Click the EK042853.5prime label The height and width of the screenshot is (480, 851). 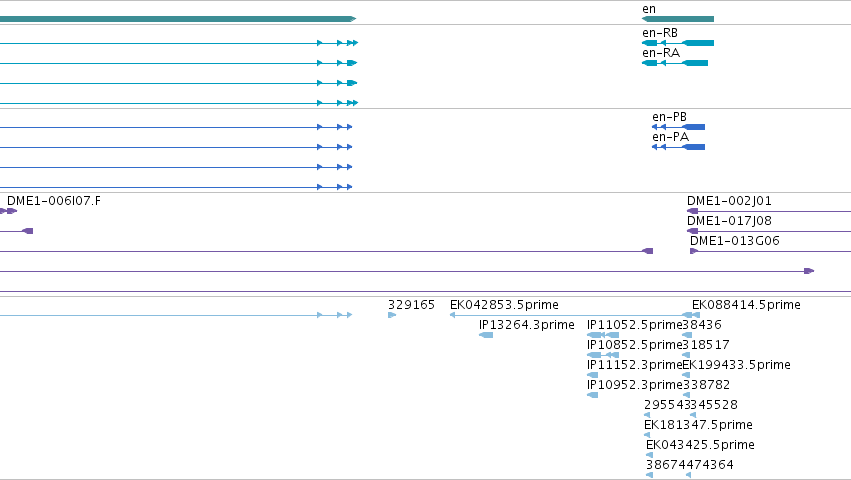504,305
